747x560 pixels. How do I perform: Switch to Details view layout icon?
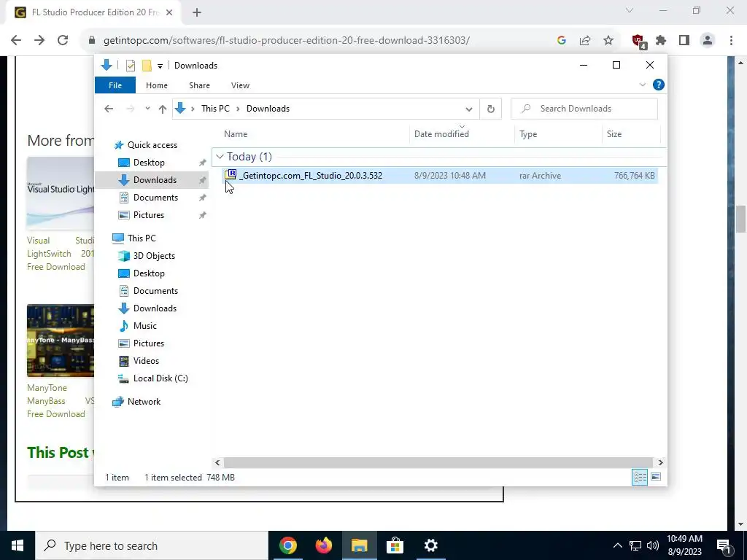coord(640,477)
